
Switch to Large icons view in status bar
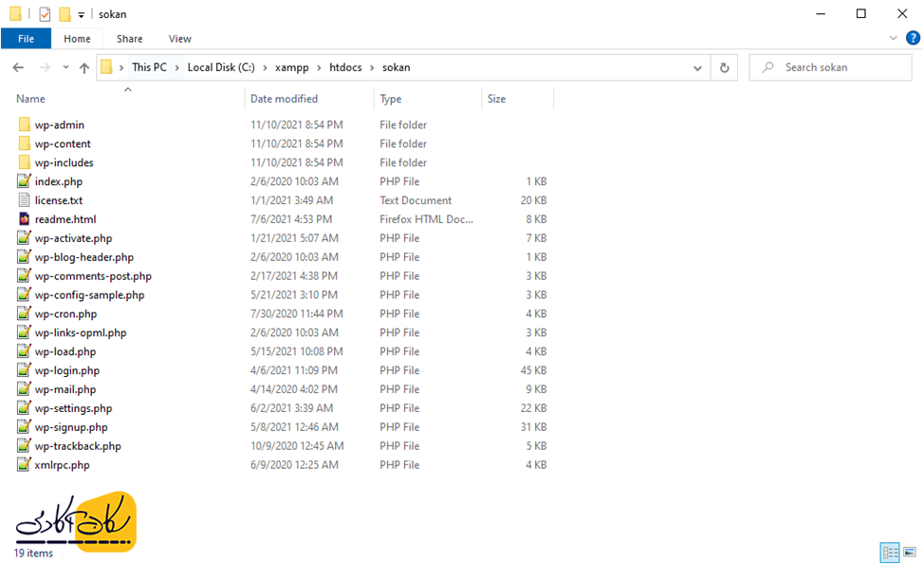[x=909, y=553]
